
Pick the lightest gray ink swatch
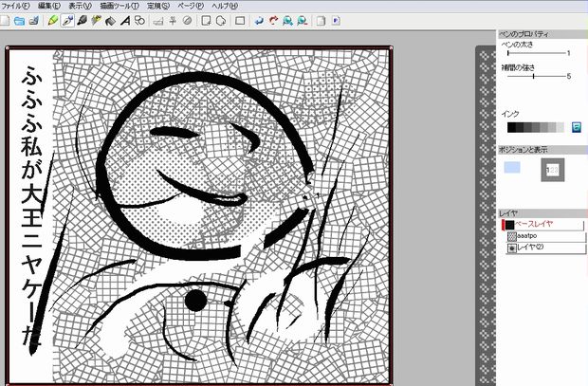click(x=560, y=127)
